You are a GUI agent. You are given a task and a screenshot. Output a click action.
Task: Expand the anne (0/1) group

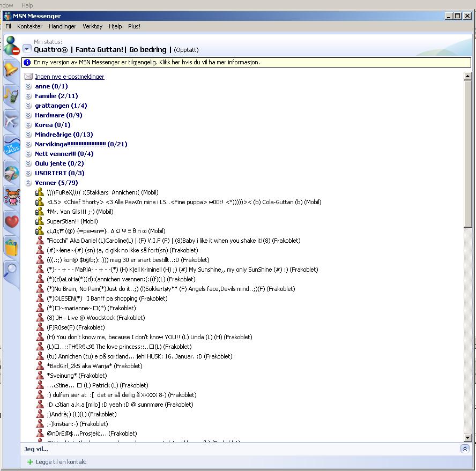click(28, 86)
